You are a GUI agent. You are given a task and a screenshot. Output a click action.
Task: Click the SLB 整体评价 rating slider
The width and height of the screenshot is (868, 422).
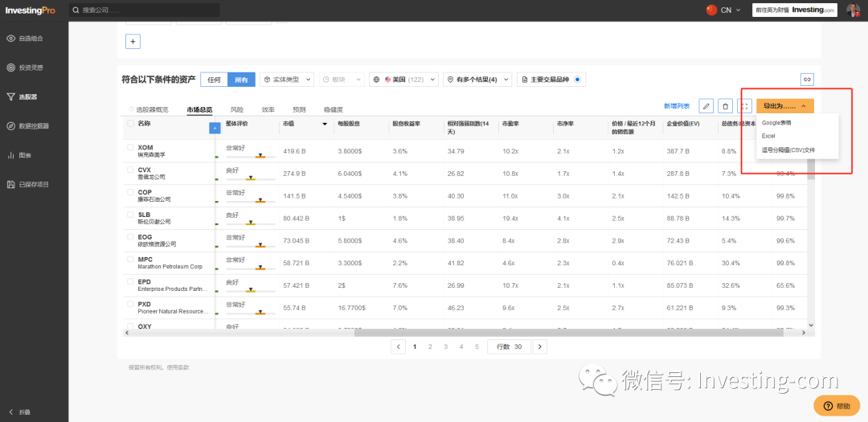pos(250,223)
